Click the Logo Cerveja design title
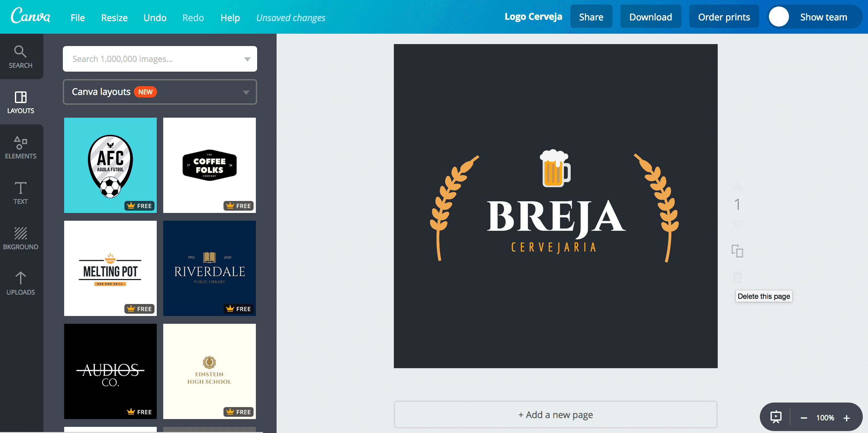Screen dimensions: 868x433 pyautogui.click(x=533, y=17)
